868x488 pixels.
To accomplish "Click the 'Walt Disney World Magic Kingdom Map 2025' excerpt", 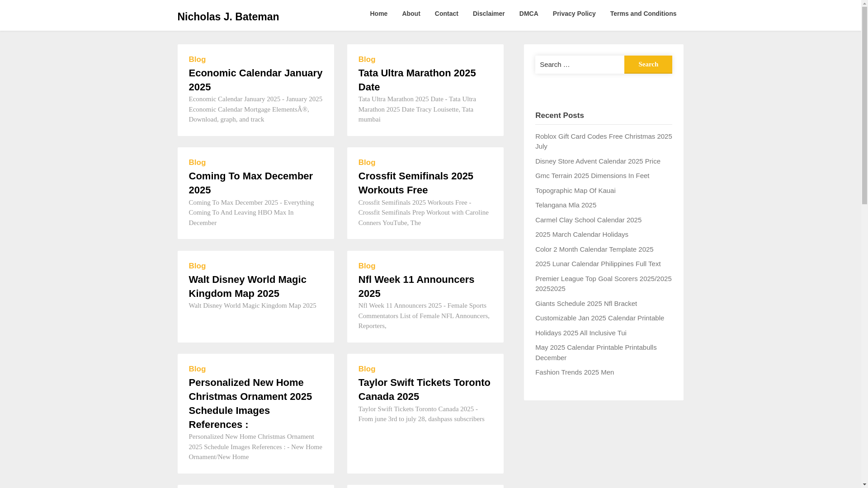I will 252,305.
